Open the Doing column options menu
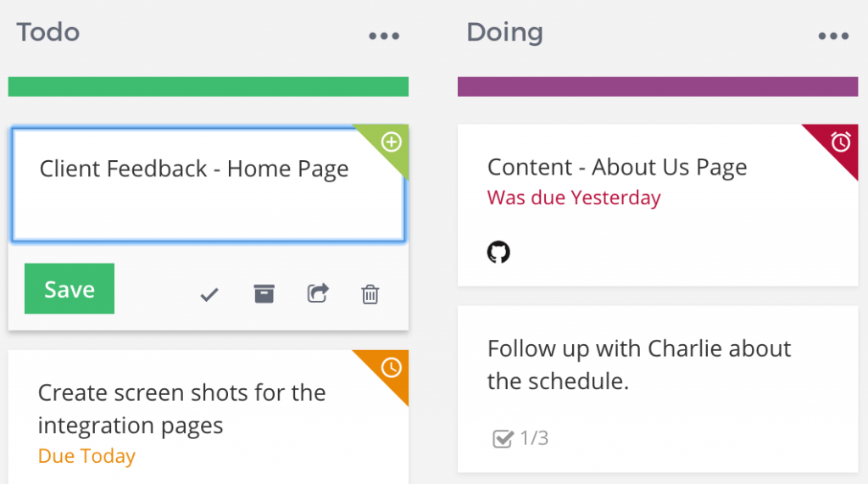This screenshot has width=868, height=484. pos(833,36)
